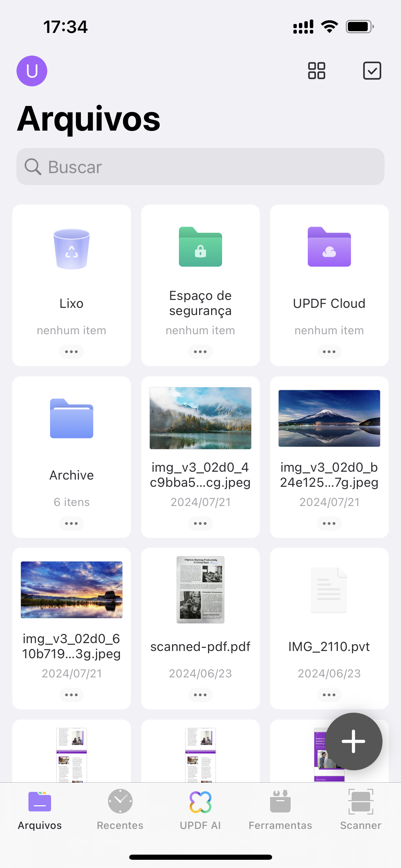Open first partially visible PDF thumbnail in bottom row
This screenshot has height=868, width=401.
[x=72, y=755]
